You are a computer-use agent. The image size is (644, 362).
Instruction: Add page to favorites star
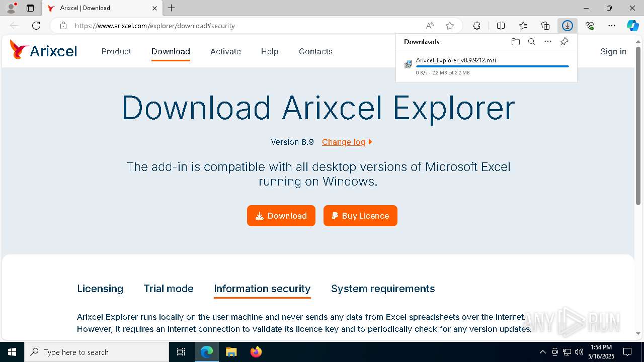[x=450, y=26]
